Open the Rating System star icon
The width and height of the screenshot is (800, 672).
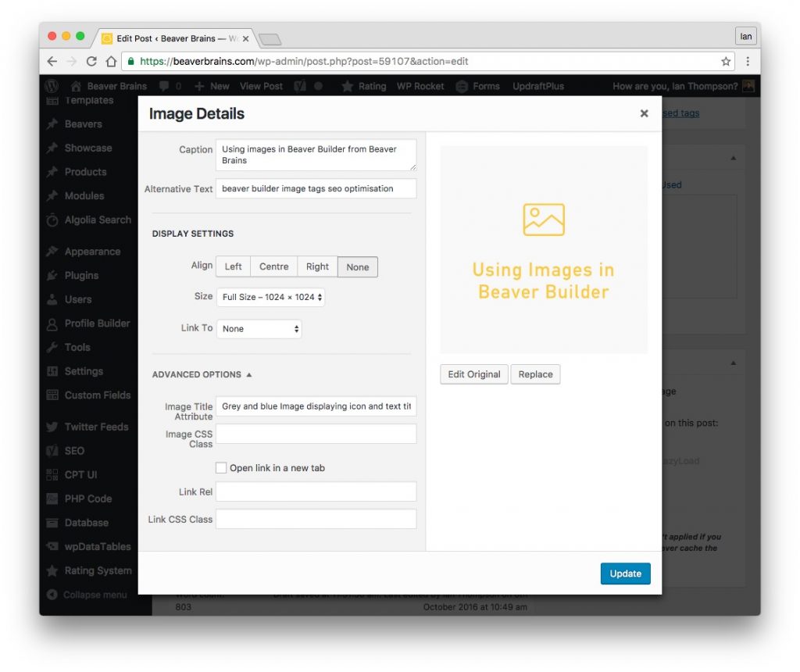(52, 570)
